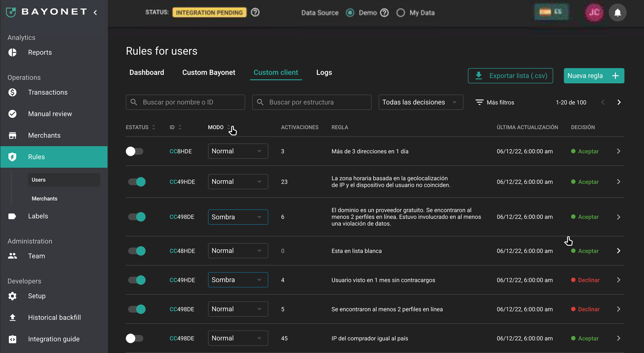The height and width of the screenshot is (353, 644).
Task: Click the Rules shield icon
Action: (12, 157)
